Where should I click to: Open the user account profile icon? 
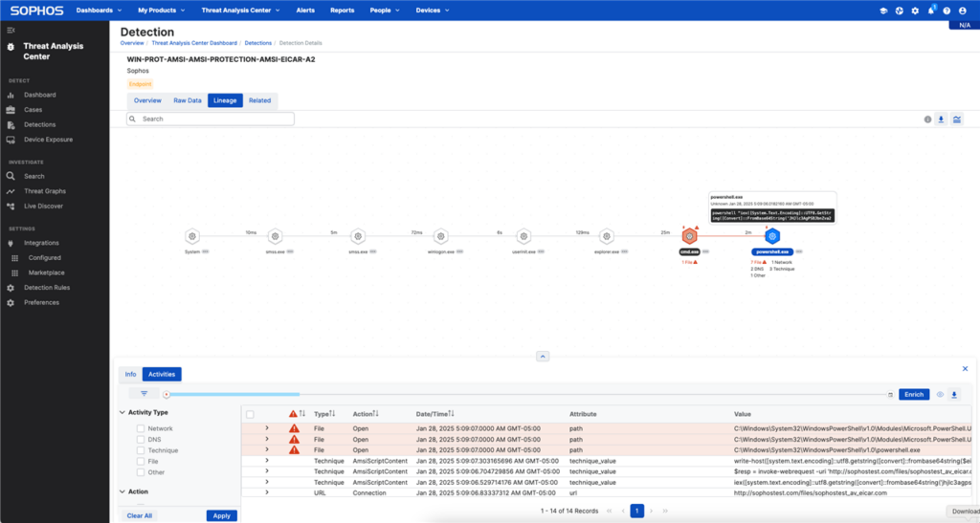[x=963, y=11]
